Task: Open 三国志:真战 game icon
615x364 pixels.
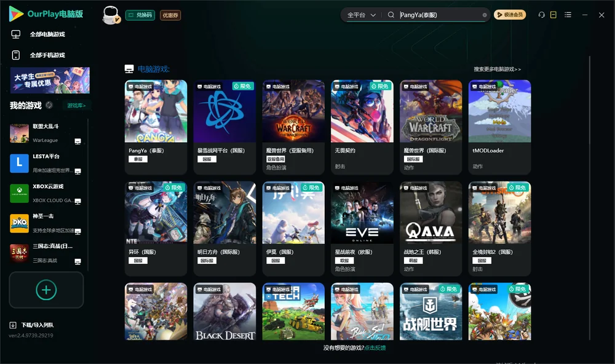Action: [19, 253]
